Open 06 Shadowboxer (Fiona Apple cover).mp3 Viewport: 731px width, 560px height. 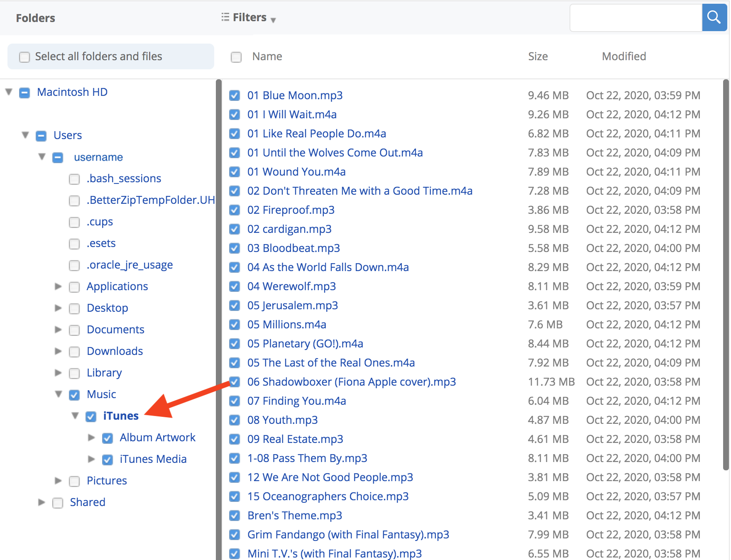tap(352, 381)
